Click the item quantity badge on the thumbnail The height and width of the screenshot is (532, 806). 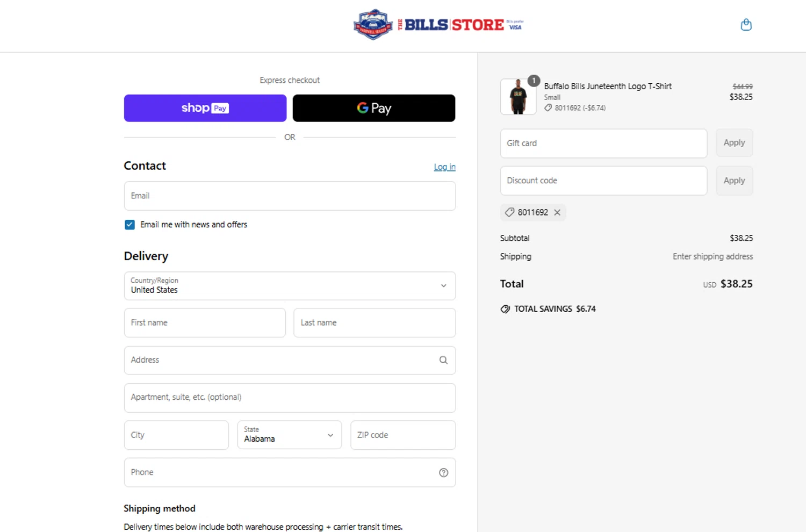[534, 81]
